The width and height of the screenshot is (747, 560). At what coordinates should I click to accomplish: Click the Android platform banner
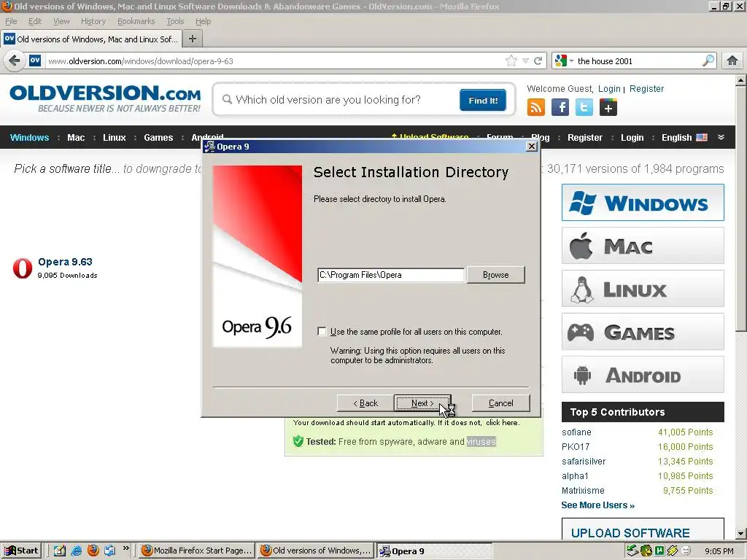point(643,375)
